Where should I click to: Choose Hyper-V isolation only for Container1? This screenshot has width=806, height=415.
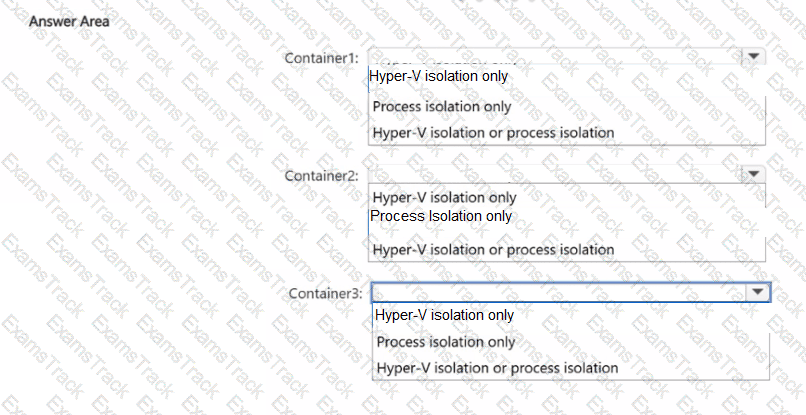tap(438, 76)
